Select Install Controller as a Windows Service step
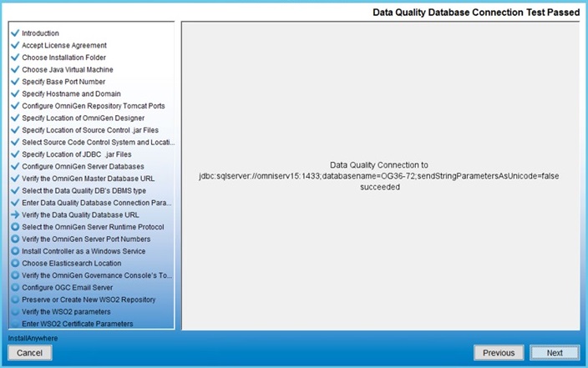Screen dimensions: 588x368 click(x=84, y=251)
